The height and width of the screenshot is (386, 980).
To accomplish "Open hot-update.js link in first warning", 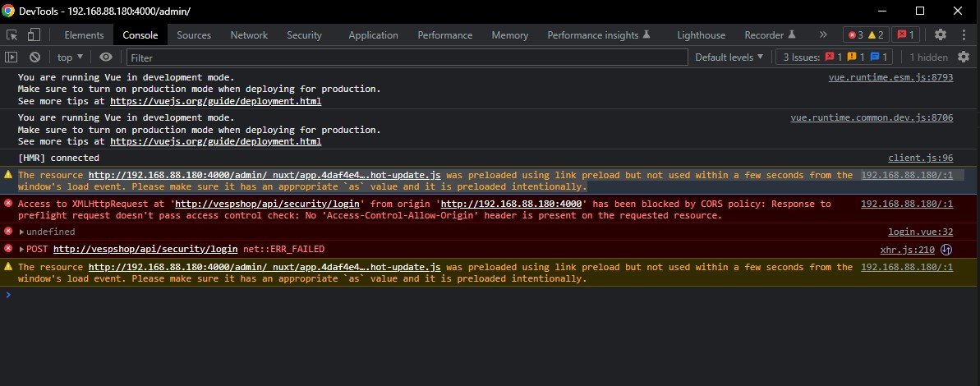I will coord(265,175).
